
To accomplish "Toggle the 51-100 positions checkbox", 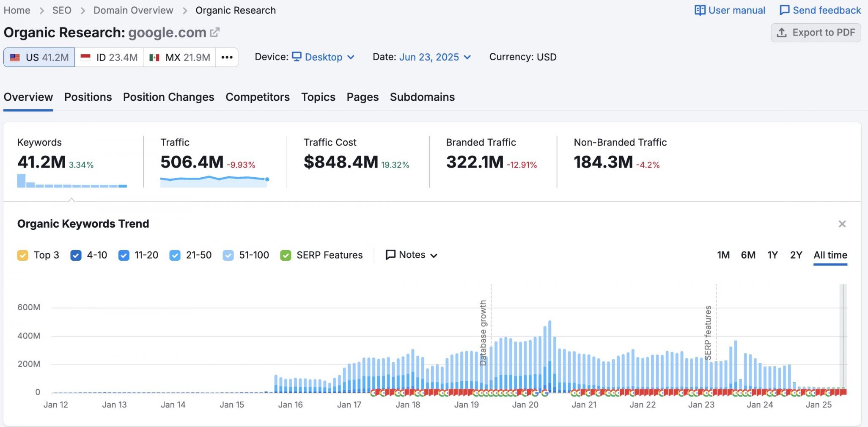I will (x=228, y=255).
